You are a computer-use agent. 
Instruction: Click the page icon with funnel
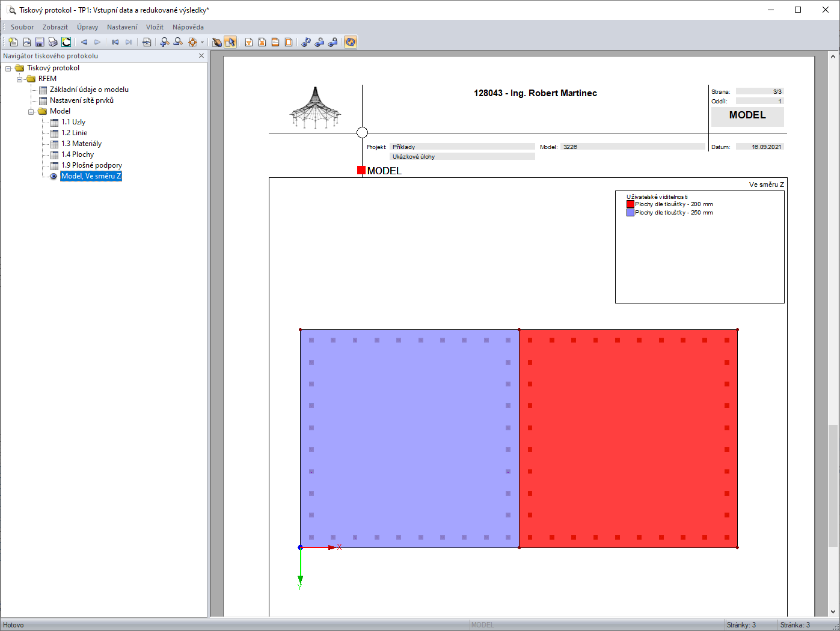(x=249, y=42)
